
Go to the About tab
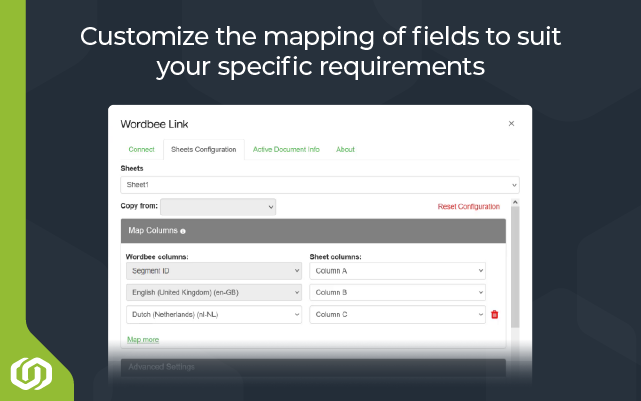pyautogui.click(x=345, y=149)
